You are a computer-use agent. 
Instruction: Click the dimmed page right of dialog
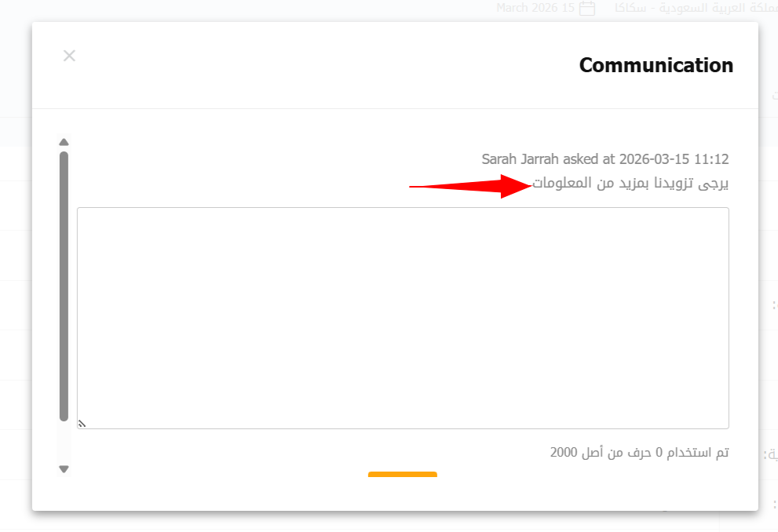pos(769,235)
